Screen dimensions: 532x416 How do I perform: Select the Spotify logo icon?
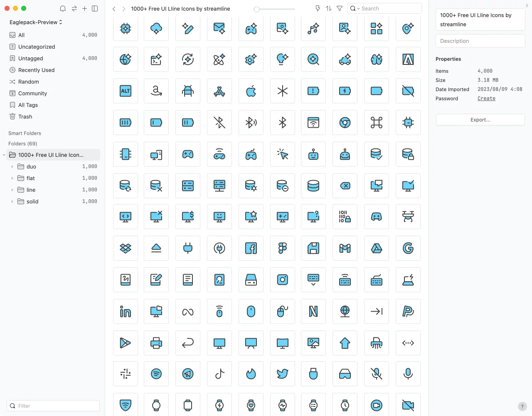pyautogui.click(x=156, y=374)
